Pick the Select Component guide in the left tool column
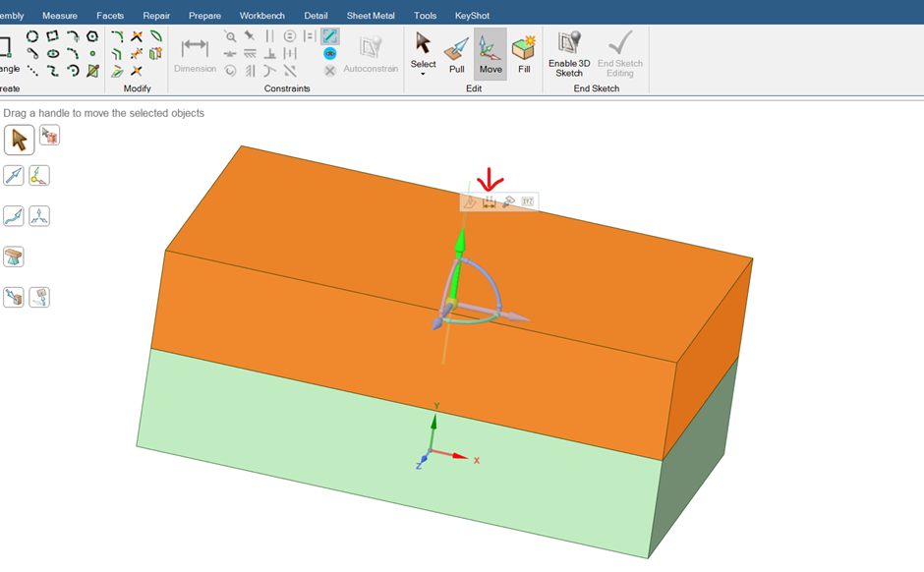924x572 pixels. coord(49,136)
